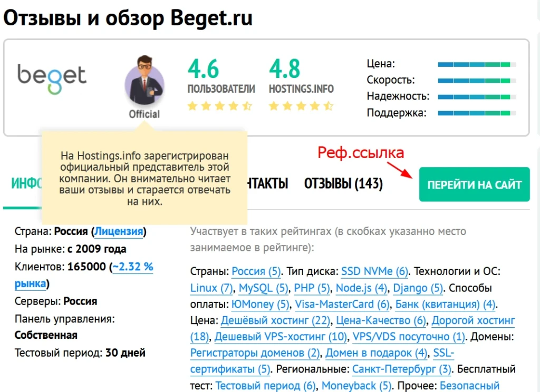Open the Санкт-Петербург (3) link
This screenshot has height=392, width=540.
401,369
